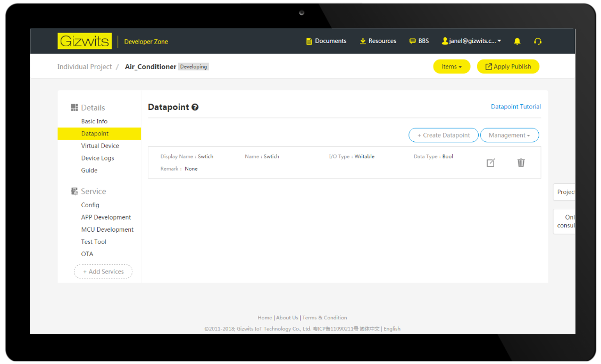Click the headset support icon
601x364 pixels.
coord(538,40)
